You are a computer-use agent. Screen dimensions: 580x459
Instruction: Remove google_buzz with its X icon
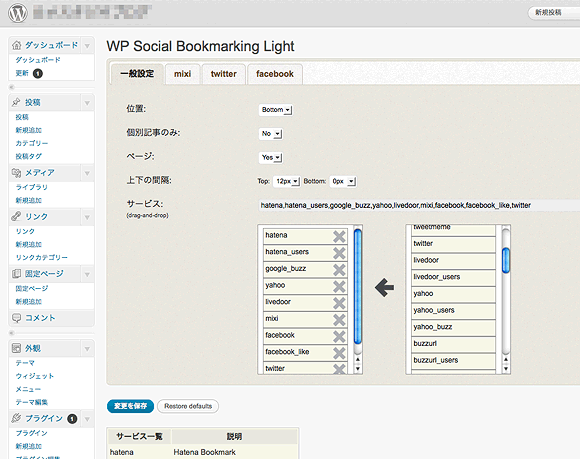coord(339,270)
